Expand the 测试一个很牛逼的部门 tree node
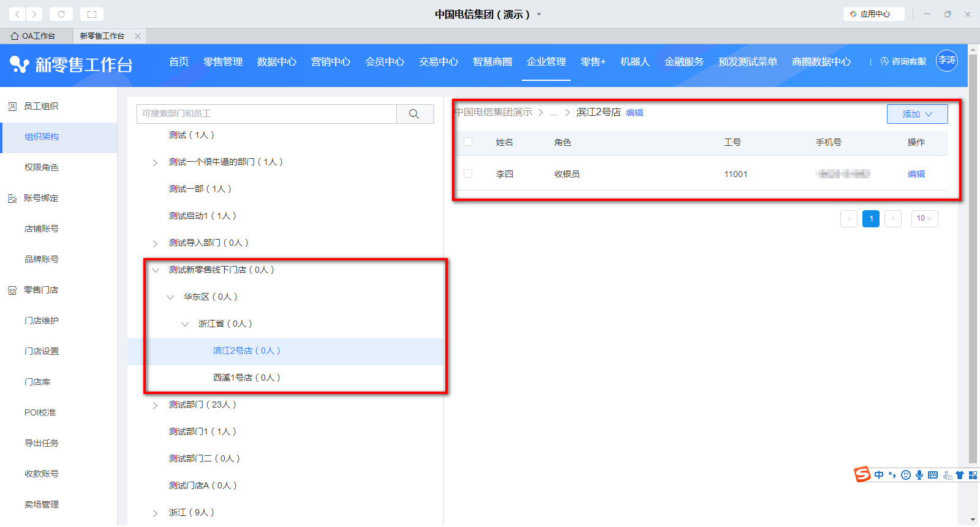This screenshot has height=527, width=980. pyautogui.click(x=155, y=162)
